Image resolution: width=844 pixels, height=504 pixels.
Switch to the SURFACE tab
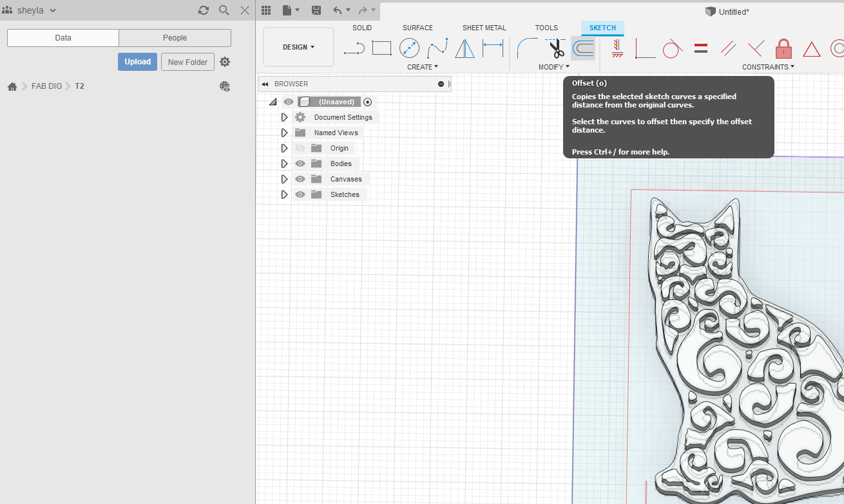tap(417, 28)
